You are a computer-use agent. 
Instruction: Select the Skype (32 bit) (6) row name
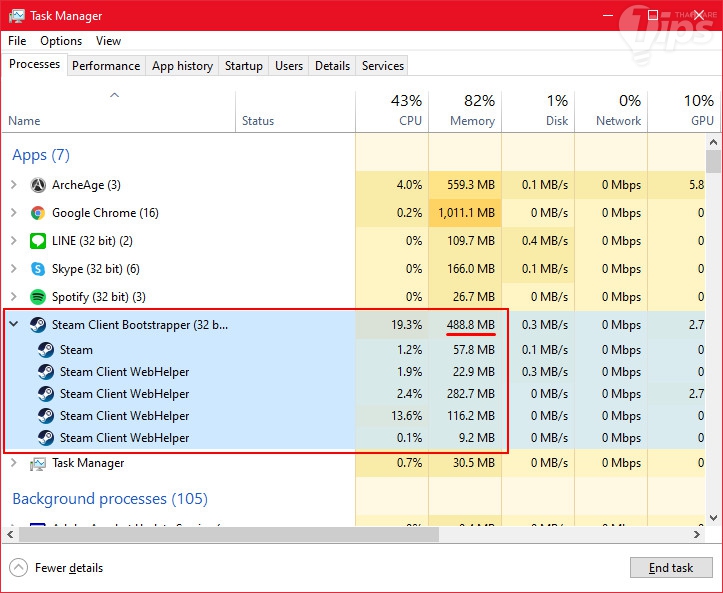[95, 269]
